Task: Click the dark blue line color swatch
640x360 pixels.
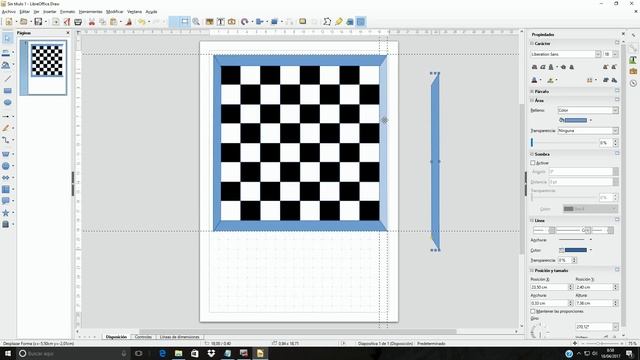Action: [x=576, y=250]
